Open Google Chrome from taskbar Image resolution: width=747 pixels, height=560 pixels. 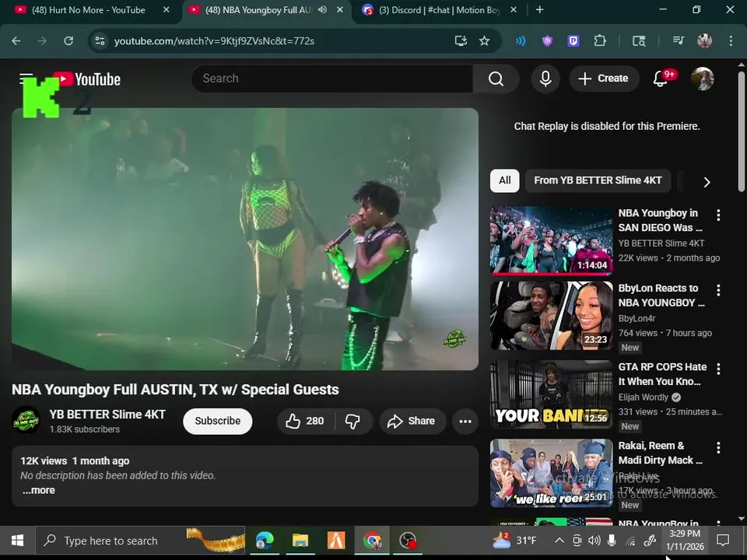372,541
